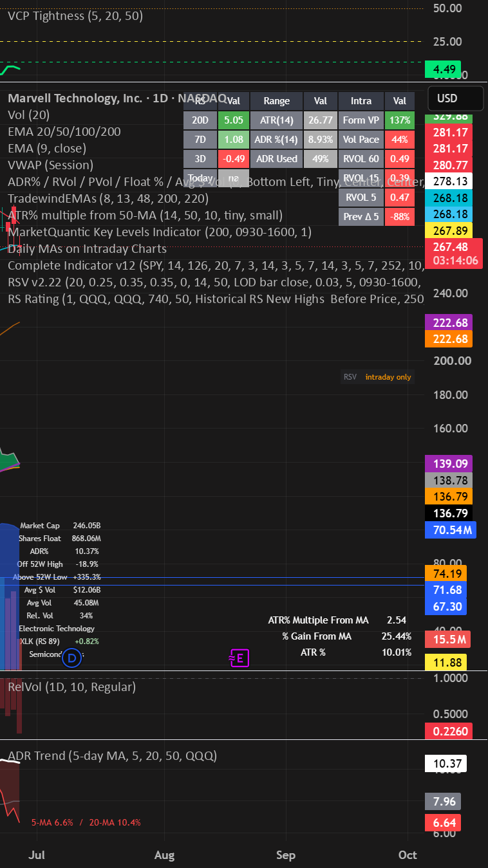Click the black 136.79 price label
The width and height of the screenshot is (488, 868).
point(449,513)
